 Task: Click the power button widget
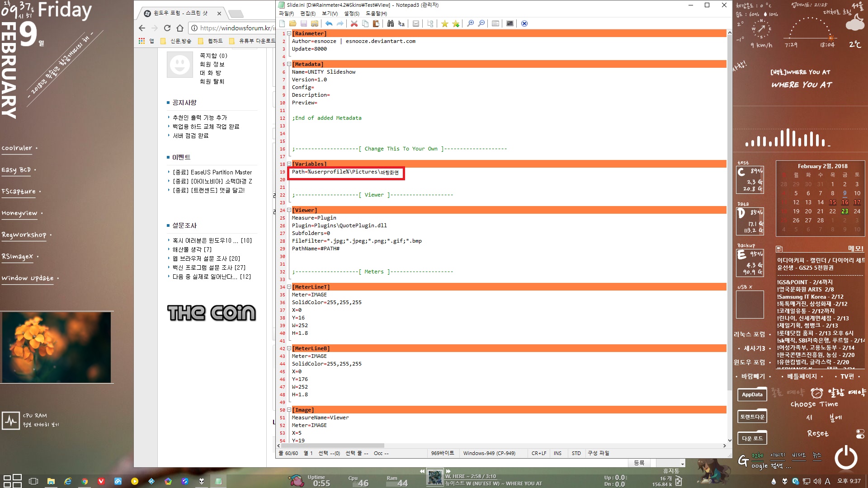(846, 457)
